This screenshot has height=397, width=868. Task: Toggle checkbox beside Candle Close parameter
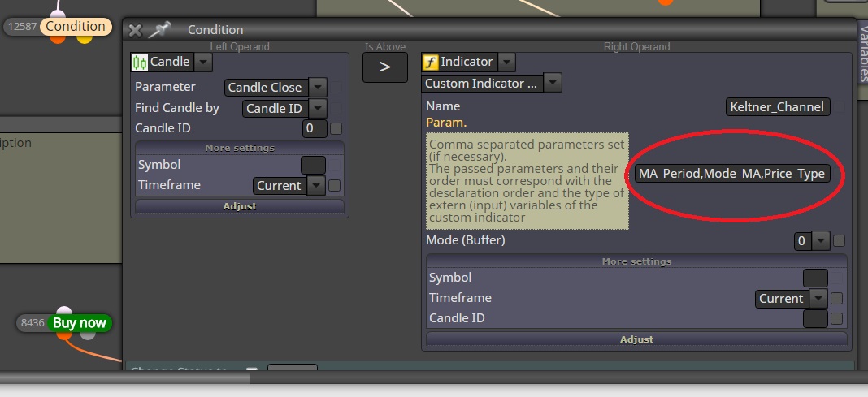click(x=336, y=88)
